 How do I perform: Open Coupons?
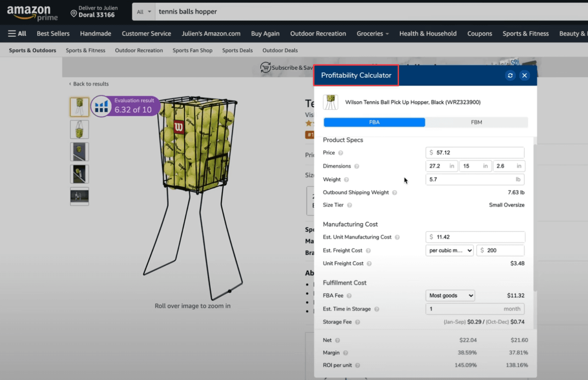479,33
